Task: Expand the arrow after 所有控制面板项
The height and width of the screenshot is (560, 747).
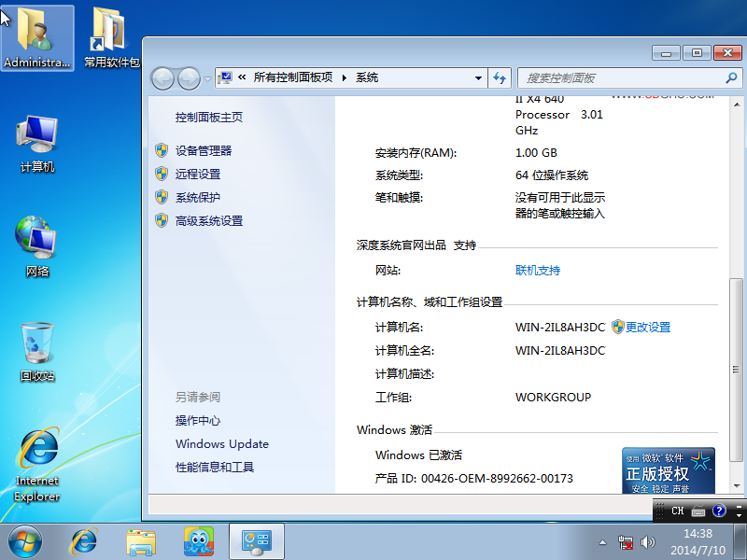Action: 345,77
